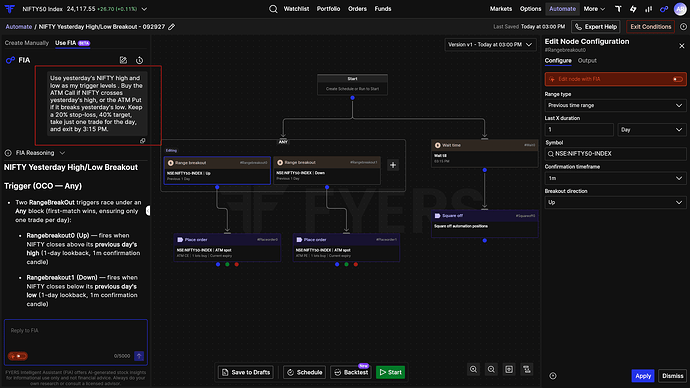The height and width of the screenshot is (388, 690).
Task: Dismiss the node configuration changes
Action: 672,376
